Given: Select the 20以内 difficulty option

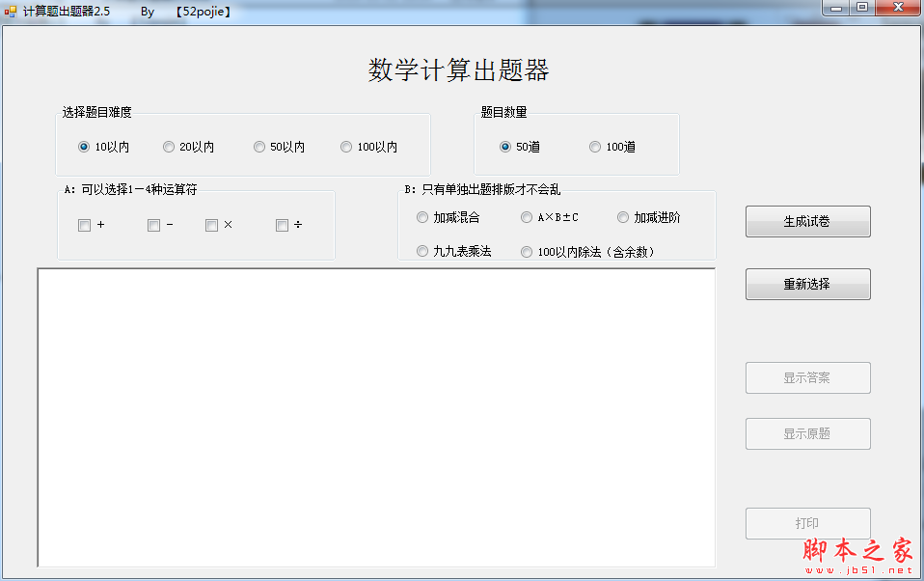Looking at the screenshot, I should point(169,148).
